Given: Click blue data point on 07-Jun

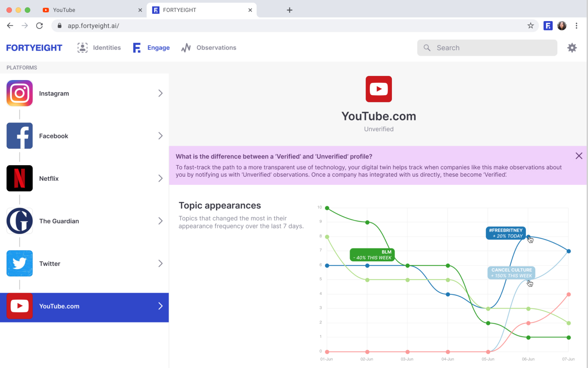Looking at the screenshot, I should 569,251.
